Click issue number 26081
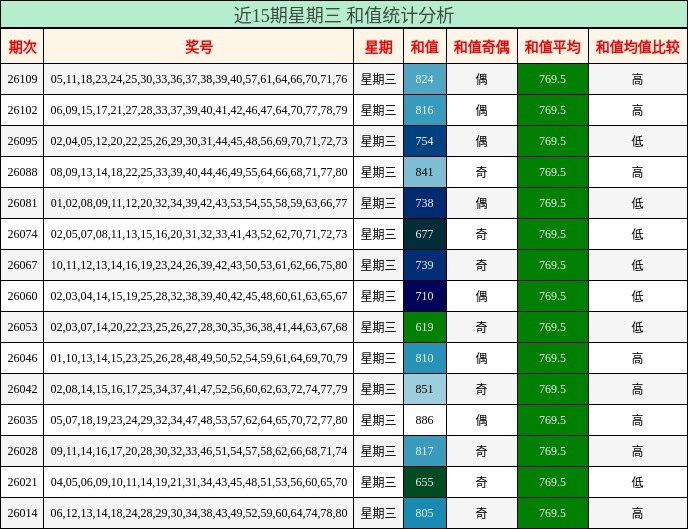 click(x=22, y=203)
